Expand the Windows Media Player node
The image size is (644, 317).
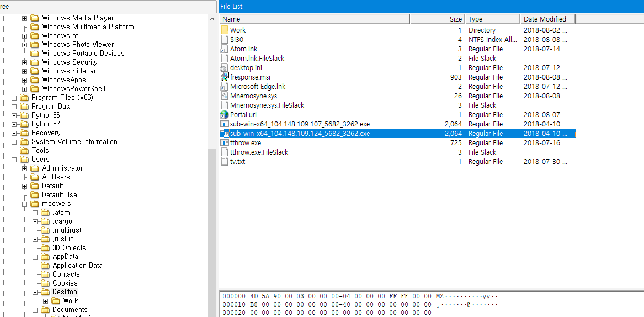click(25, 18)
